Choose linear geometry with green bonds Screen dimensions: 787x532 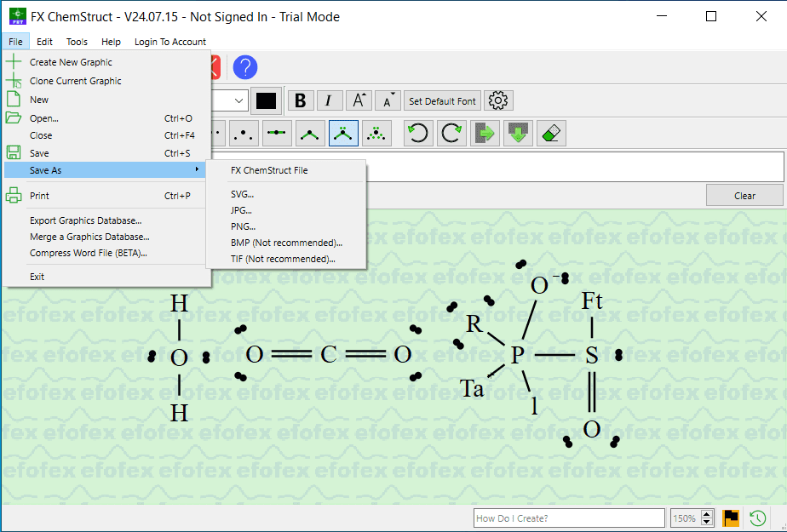[277, 134]
